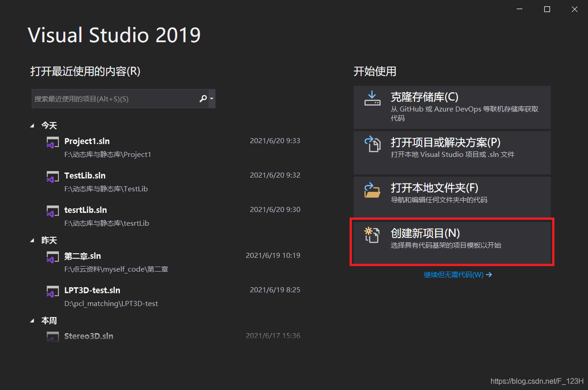Maximize the Visual Studio start window
This screenshot has width=588, height=390.
coord(547,9)
